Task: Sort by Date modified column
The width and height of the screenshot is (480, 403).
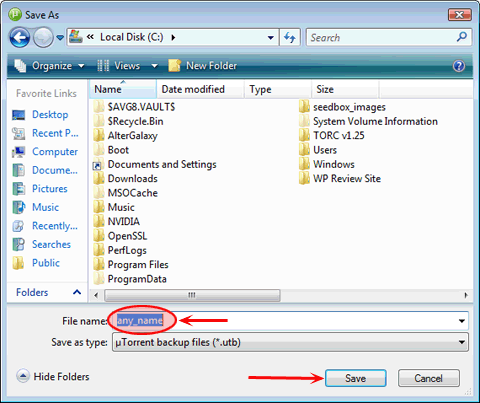Action: coord(200,89)
